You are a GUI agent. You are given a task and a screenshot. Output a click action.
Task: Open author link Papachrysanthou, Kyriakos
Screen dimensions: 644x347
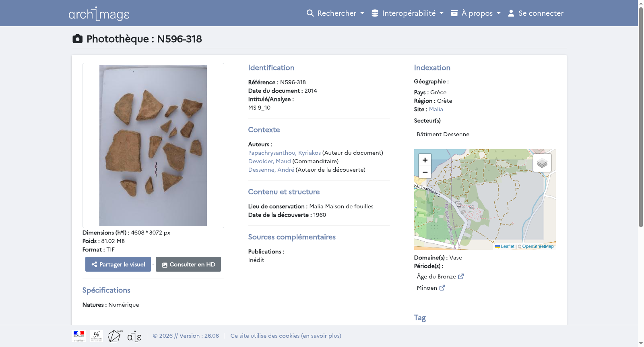coord(285,153)
